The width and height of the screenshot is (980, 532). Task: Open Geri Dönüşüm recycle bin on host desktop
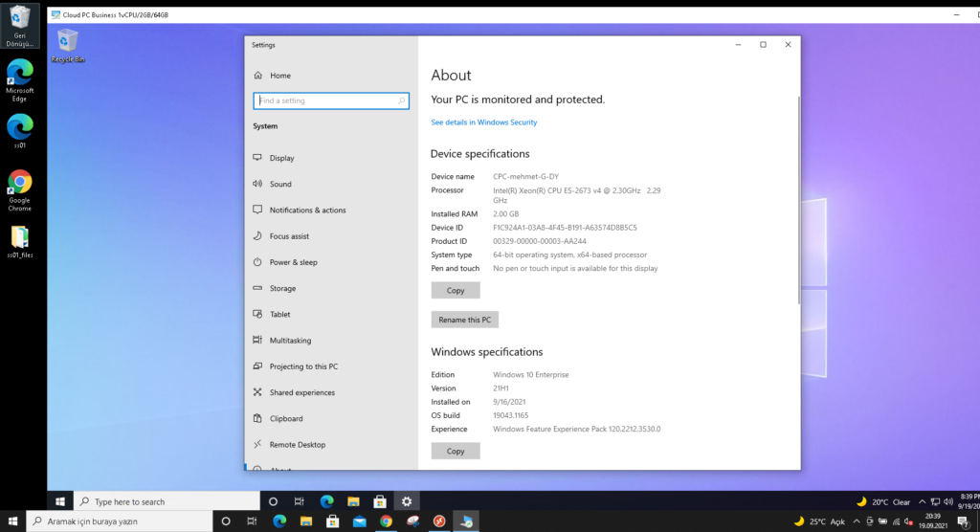[19, 26]
